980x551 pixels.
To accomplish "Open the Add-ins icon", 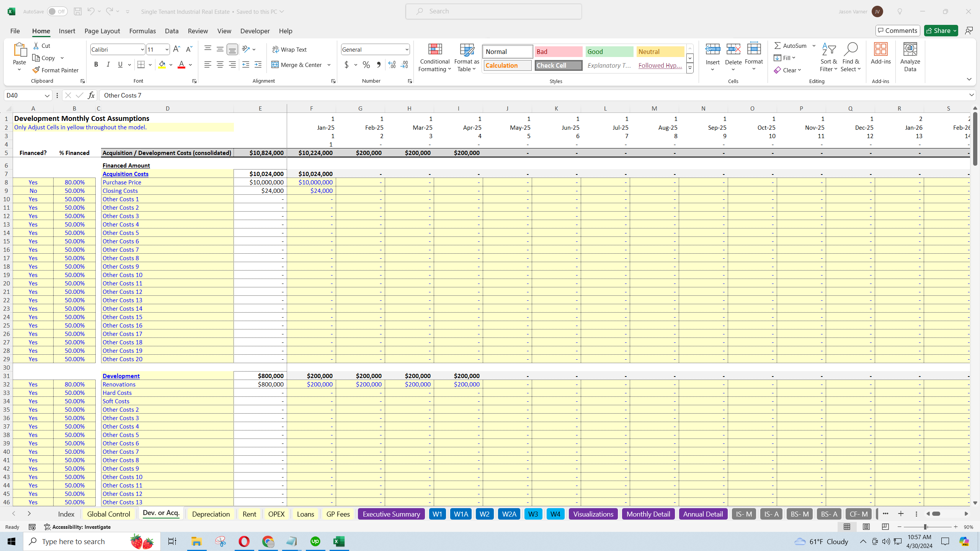I will click(880, 53).
